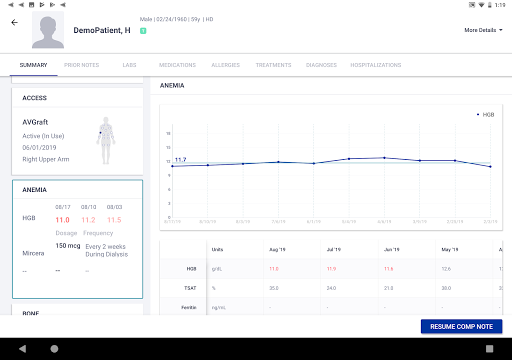The height and width of the screenshot is (360, 512).
Task: Expand the More Details dropdown
Action: [x=483, y=30]
